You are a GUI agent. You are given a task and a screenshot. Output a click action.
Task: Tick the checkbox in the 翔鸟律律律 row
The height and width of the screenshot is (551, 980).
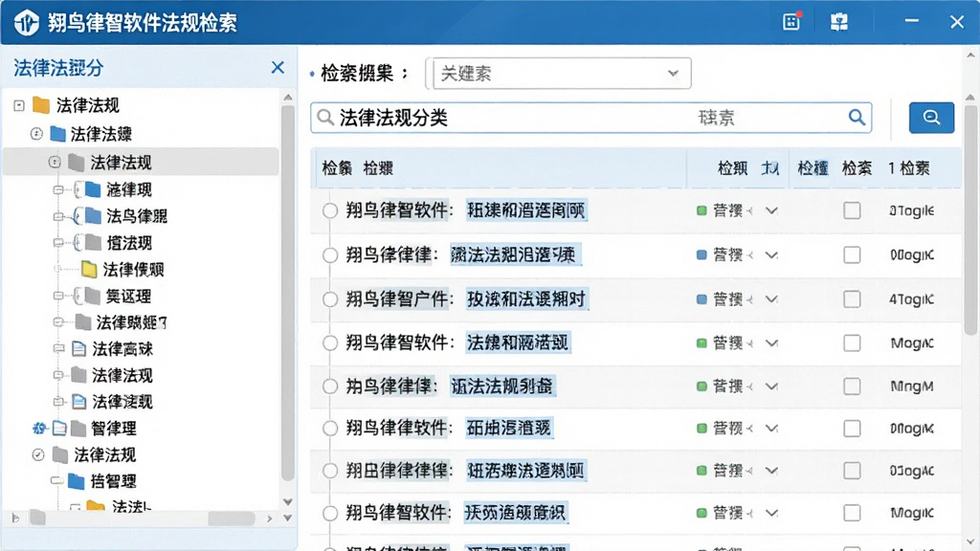click(852, 254)
